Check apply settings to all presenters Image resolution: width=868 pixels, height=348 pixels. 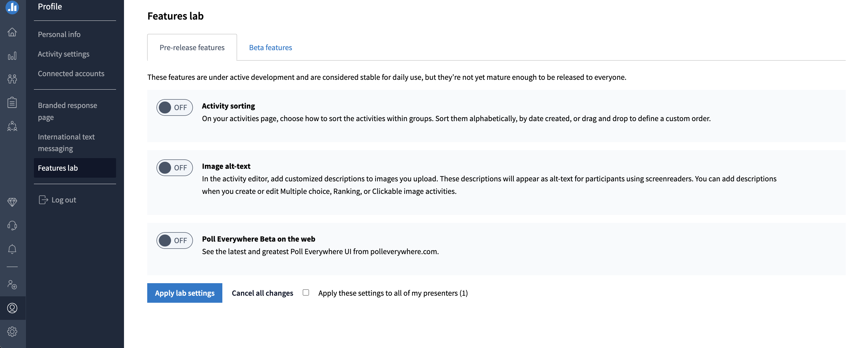(306, 293)
